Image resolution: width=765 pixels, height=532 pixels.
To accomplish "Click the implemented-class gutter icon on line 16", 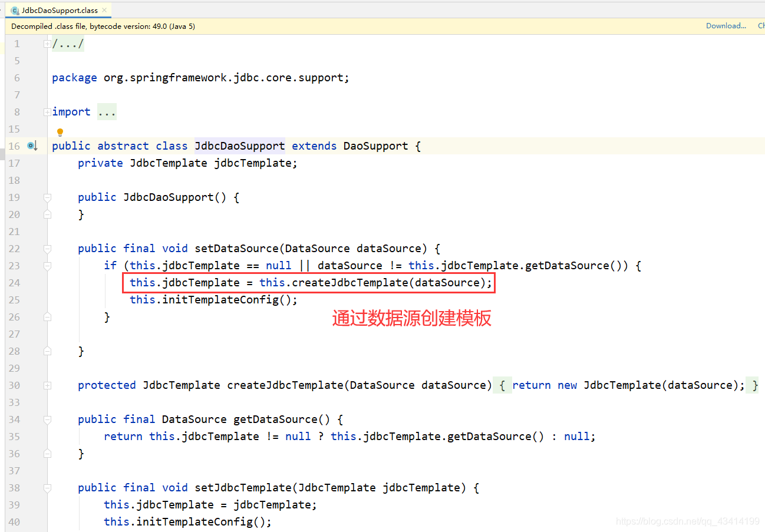I will (32, 146).
